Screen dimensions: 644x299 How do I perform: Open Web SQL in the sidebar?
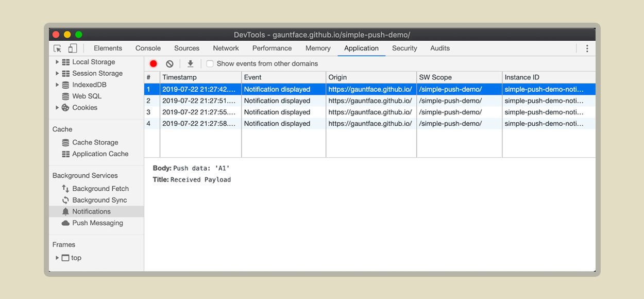(87, 96)
